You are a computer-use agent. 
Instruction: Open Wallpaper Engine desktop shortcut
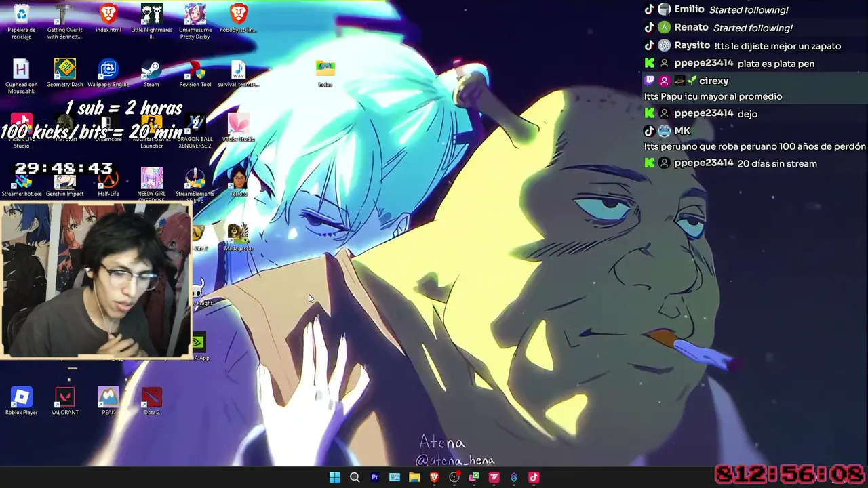tap(108, 73)
